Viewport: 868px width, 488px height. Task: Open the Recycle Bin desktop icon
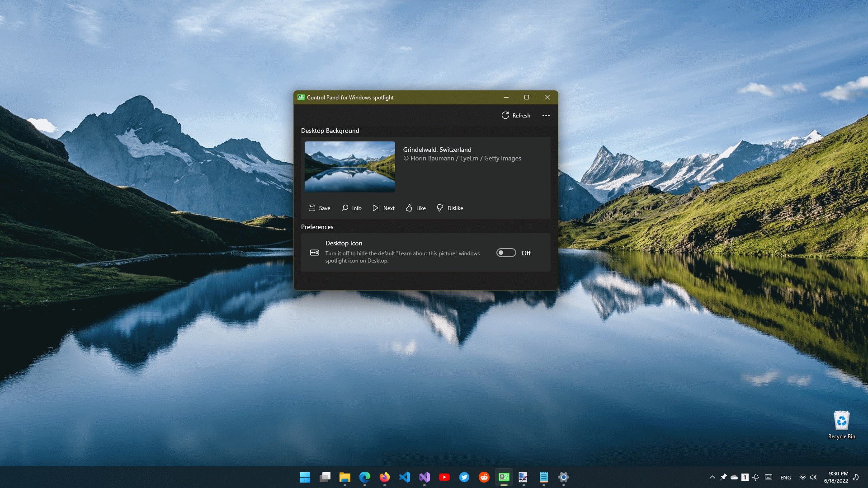[x=841, y=425]
